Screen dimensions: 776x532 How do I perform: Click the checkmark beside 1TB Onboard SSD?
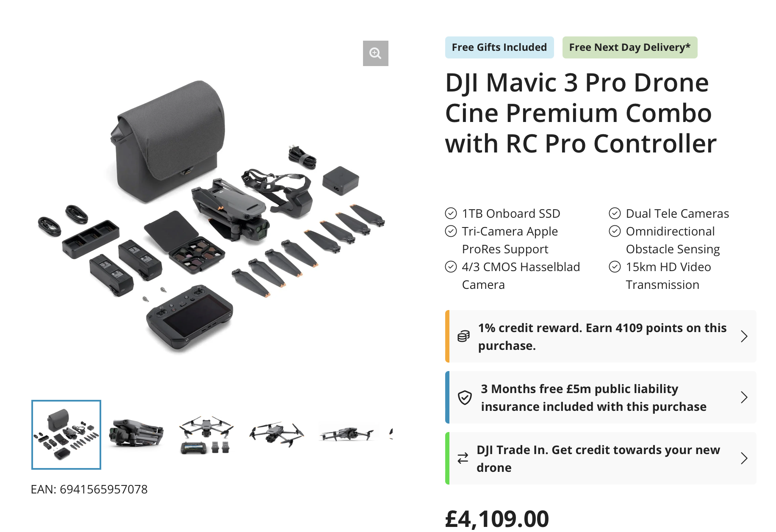(450, 213)
